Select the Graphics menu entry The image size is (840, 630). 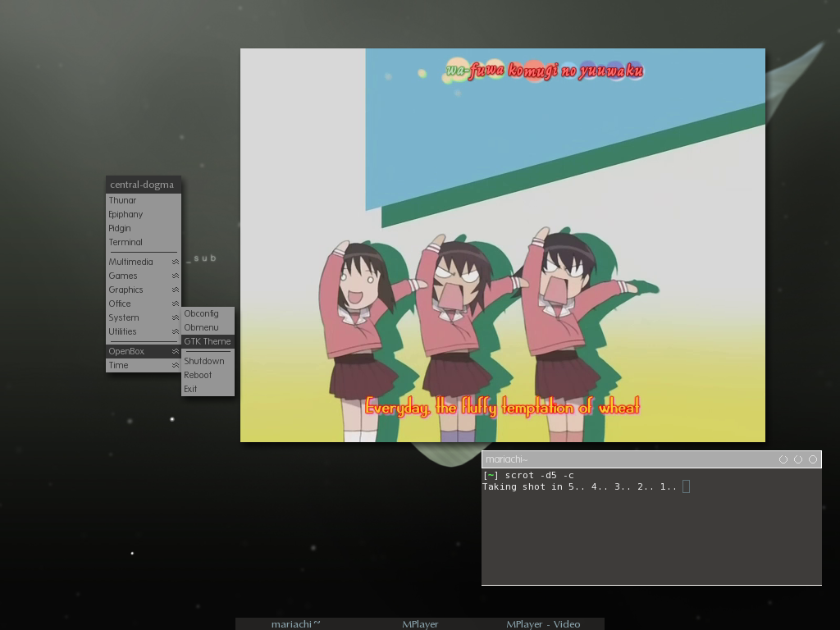click(143, 290)
